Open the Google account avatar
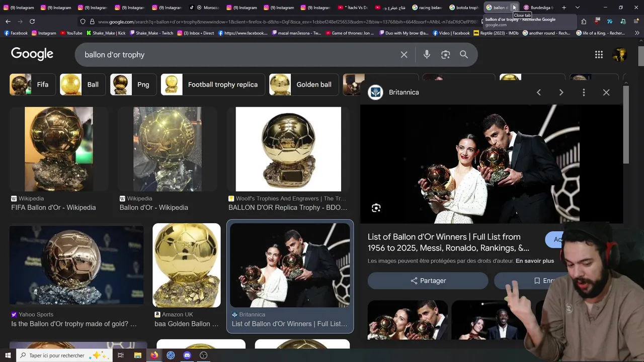Image resolution: width=644 pixels, height=362 pixels. pyautogui.click(x=620, y=55)
